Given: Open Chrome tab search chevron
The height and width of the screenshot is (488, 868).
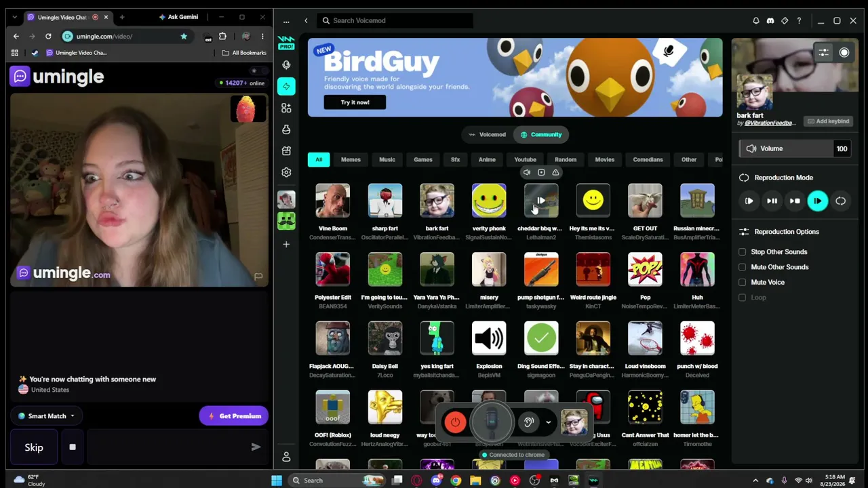Looking at the screenshot, I should pos(15,17).
